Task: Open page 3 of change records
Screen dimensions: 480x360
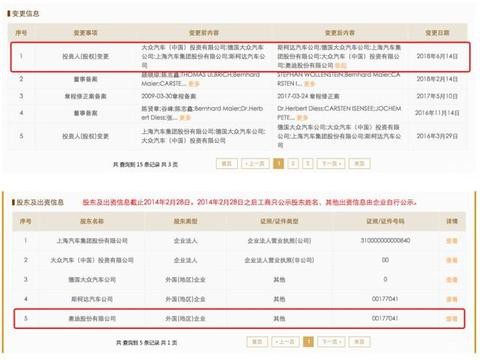Action: tap(308, 164)
